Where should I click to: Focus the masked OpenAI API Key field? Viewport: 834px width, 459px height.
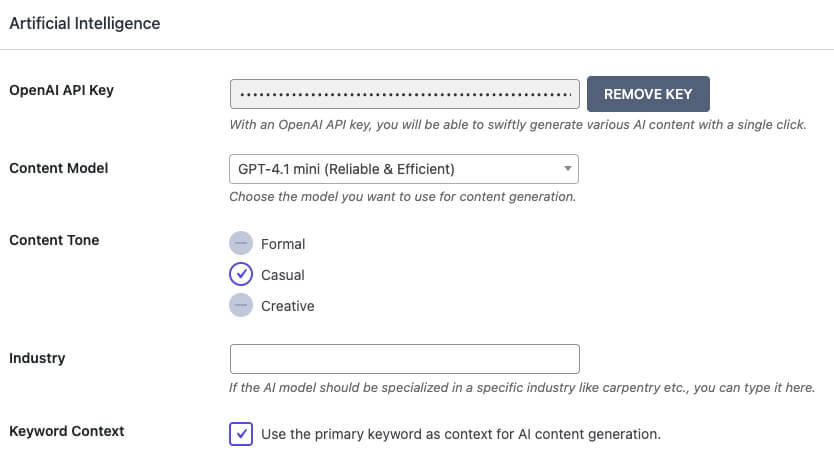point(405,94)
